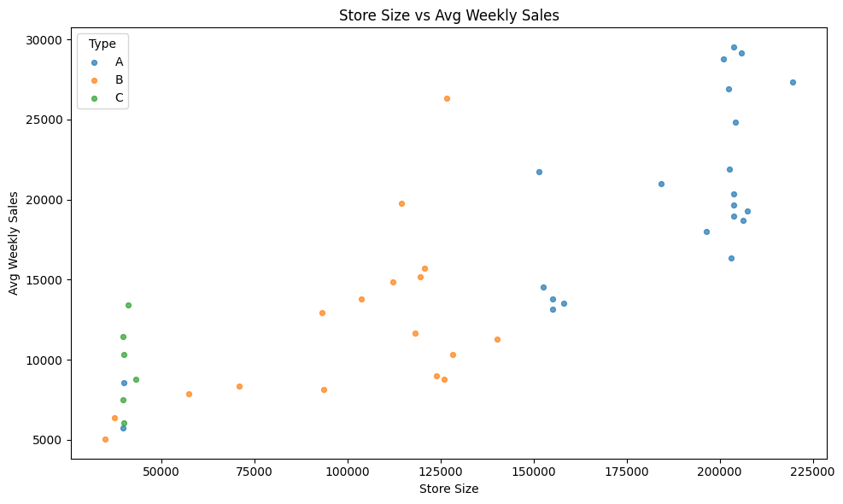Click the highest blue data point
This screenshot has width=843, height=504.
click(x=734, y=47)
